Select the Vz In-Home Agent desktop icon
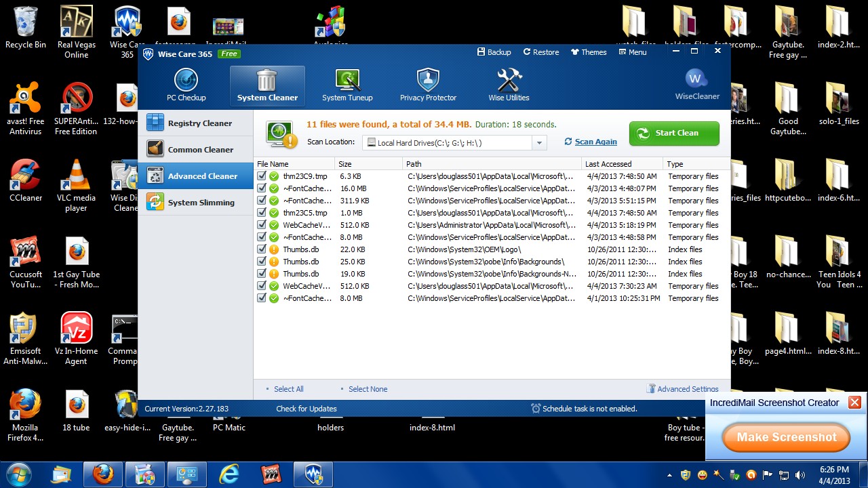Screen dimensions: 868x488 [x=76, y=339]
